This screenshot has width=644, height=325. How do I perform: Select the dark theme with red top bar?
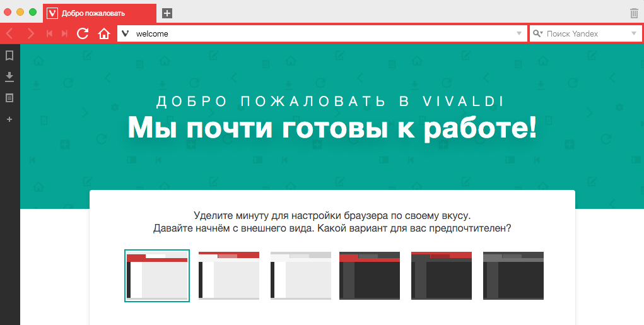point(441,275)
